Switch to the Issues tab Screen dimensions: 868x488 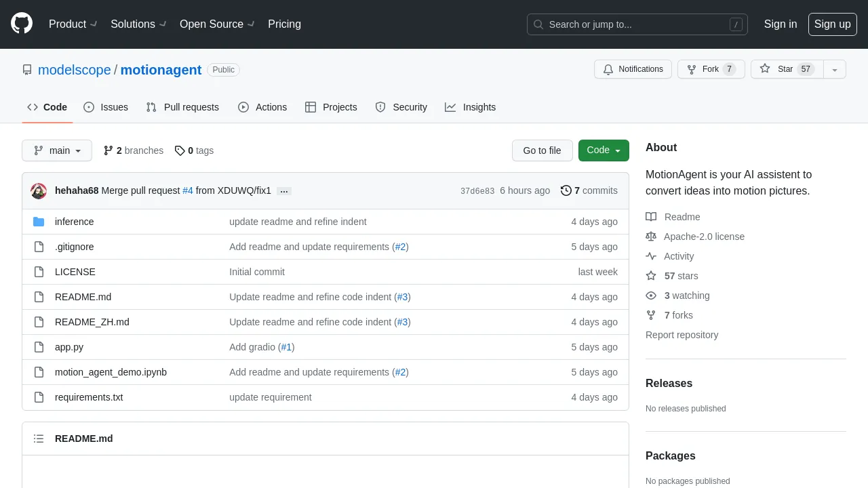(106, 107)
